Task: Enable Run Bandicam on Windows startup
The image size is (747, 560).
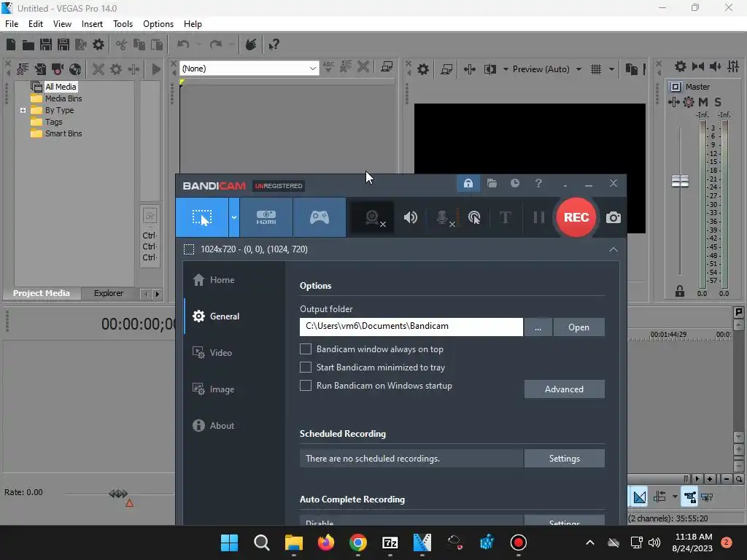Action: click(306, 385)
